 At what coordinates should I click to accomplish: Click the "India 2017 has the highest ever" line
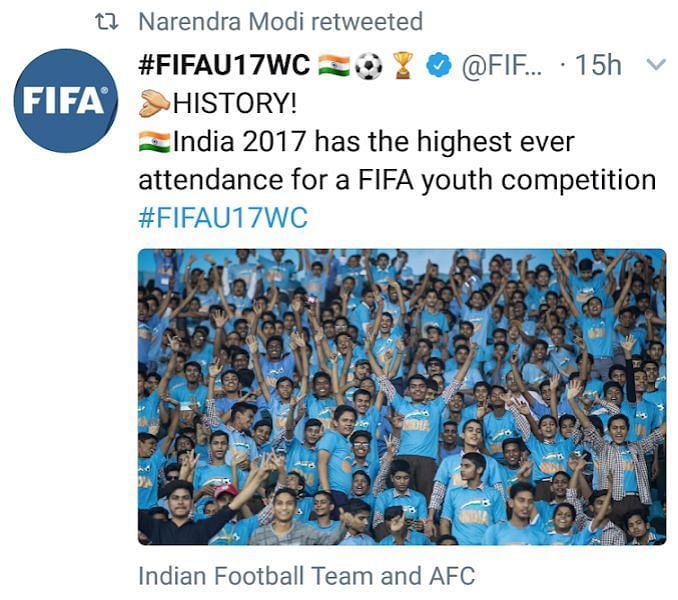373,141
